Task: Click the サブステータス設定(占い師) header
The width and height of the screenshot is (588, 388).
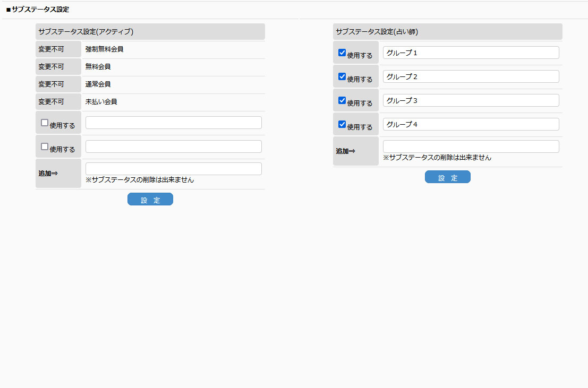Action: tap(447, 32)
